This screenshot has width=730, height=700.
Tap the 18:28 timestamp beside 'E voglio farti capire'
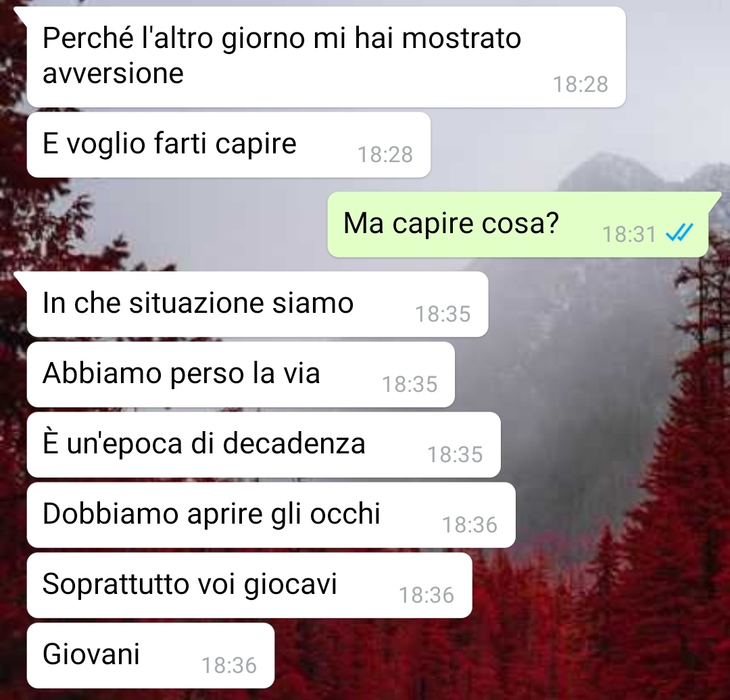(385, 155)
